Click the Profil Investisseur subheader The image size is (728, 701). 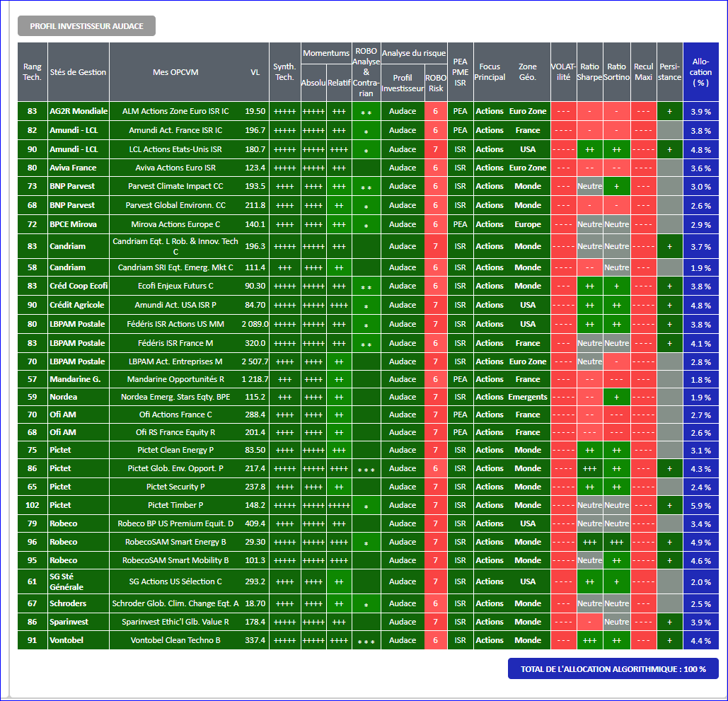[x=403, y=83]
